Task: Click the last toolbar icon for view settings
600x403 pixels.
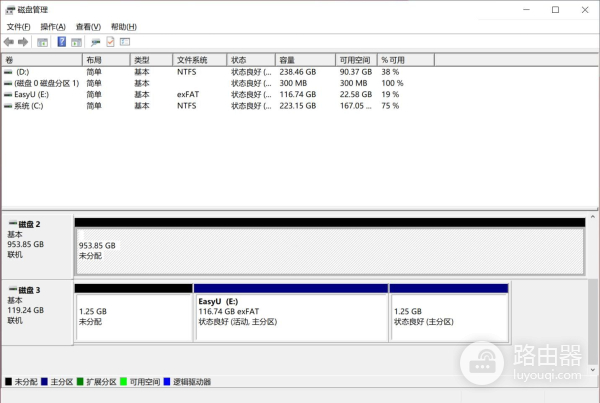Action: 125,42
